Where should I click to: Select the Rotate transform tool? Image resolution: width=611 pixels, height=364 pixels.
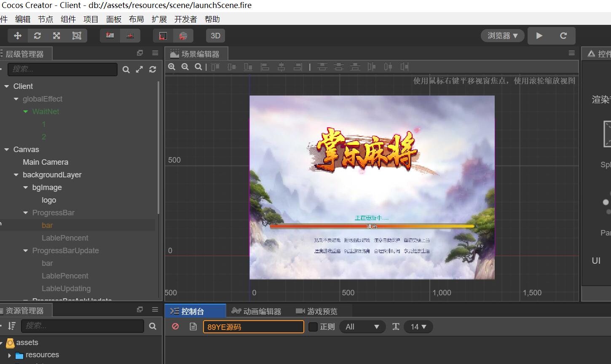[x=37, y=36]
